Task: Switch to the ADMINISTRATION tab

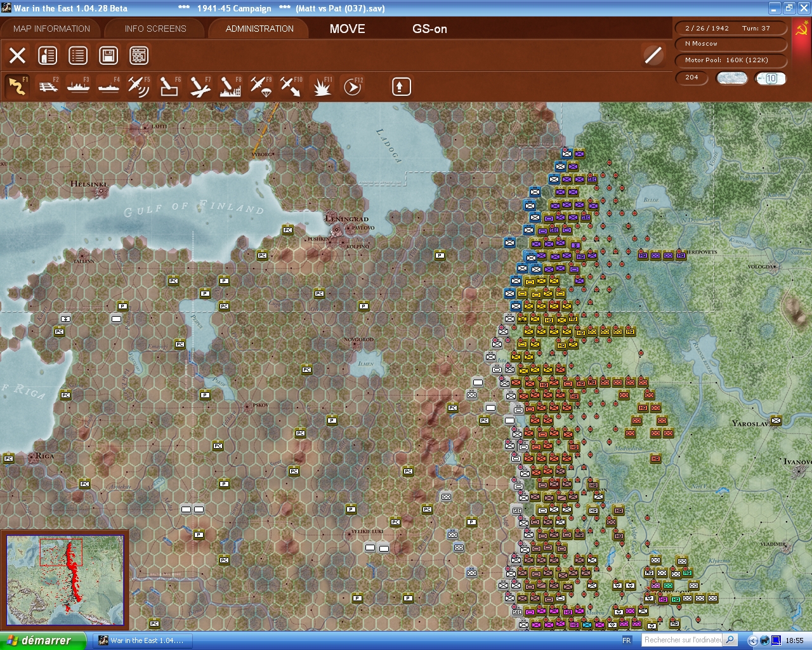Action: [259, 29]
